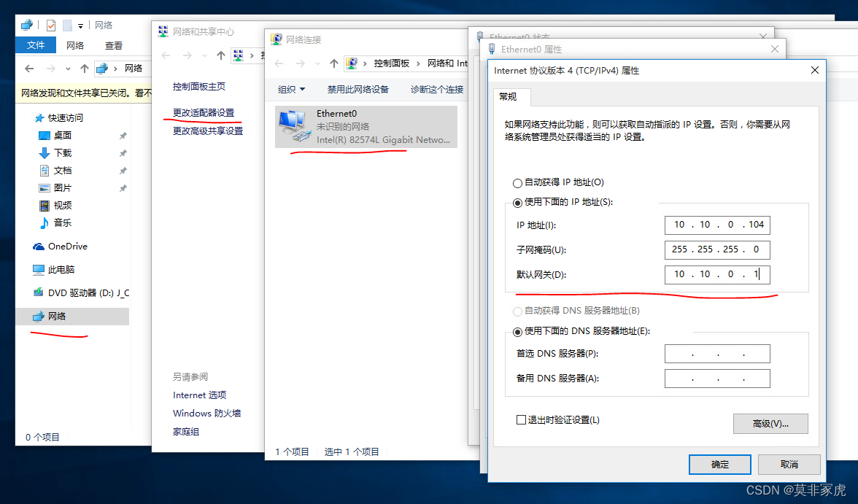Open the 文件 menu in File Explorer
858x504 pixels.
(x=36, y=45)
